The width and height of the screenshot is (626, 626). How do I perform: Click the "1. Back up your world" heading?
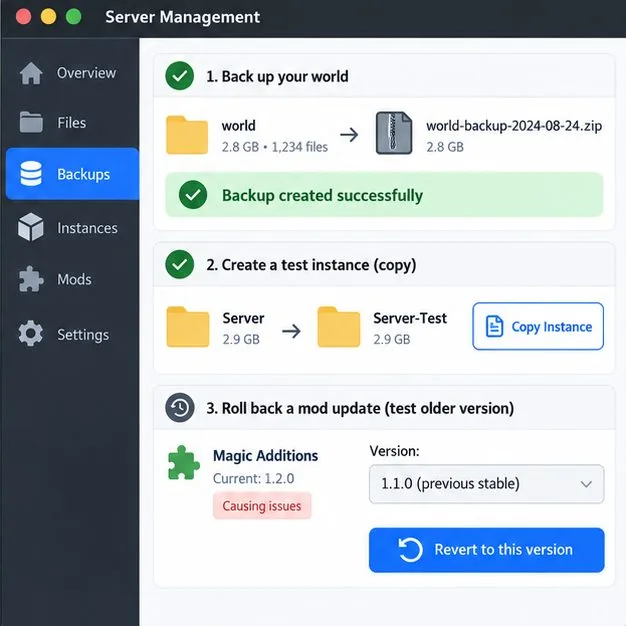[277, 76]
